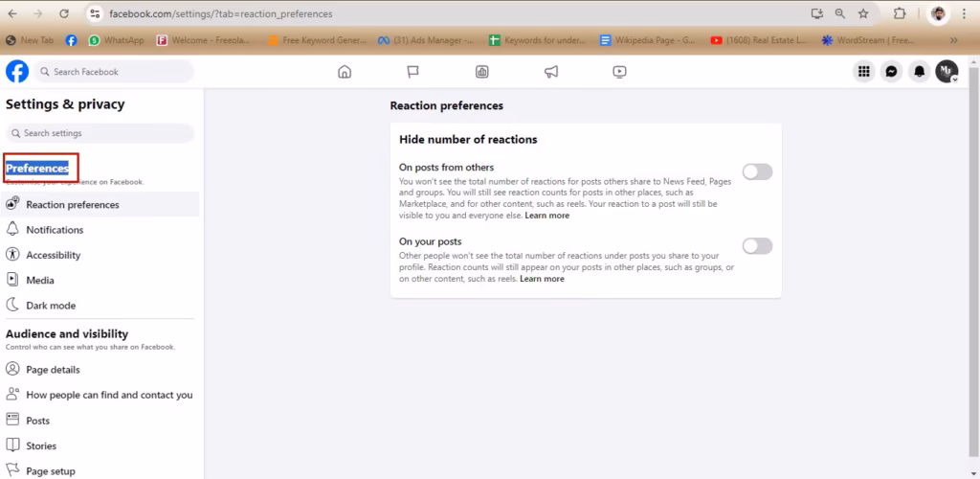Image resolution: width=980 pixels, height=479 pixels.
Task: Open the browser extensions puzzle icon
Action: tap(900, 13)
